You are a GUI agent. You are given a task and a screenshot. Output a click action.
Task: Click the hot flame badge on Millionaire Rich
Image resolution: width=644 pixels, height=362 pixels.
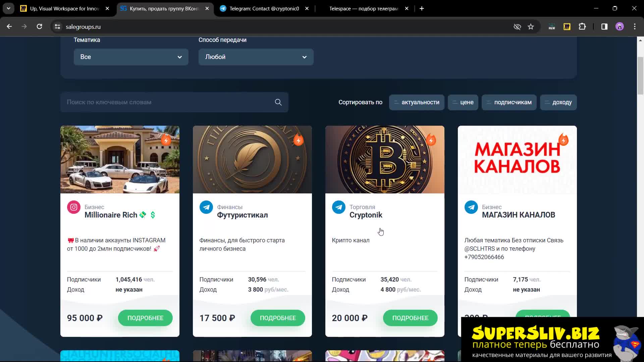pyautogui.click(x=166, y=140)
